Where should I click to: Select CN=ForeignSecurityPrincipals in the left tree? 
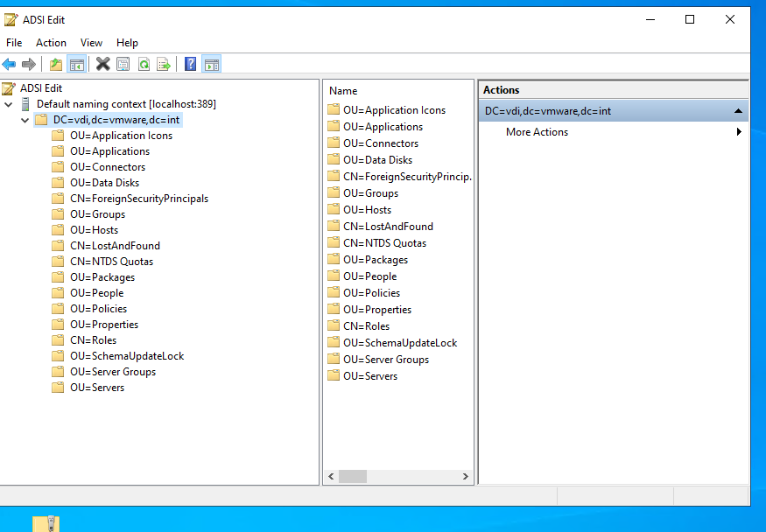(139, 199)
